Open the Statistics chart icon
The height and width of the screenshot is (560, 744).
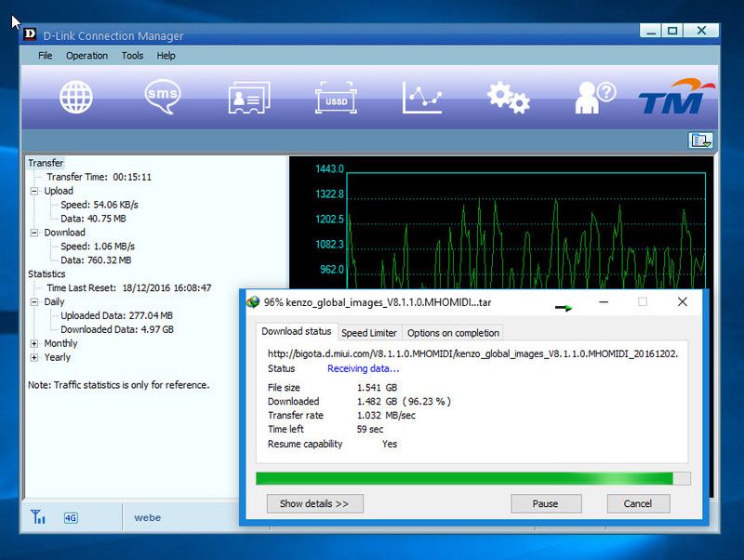pos(421,97)
